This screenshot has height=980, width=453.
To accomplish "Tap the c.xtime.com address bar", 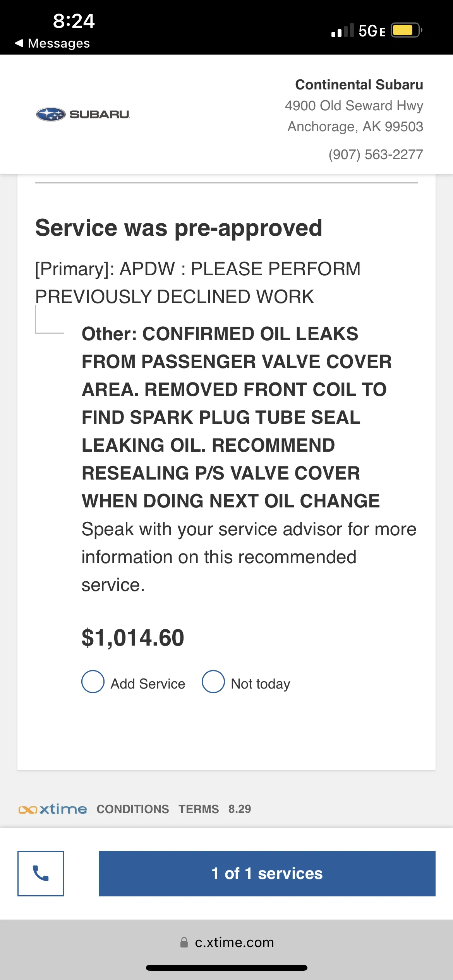I will click(x=226, y=942).
